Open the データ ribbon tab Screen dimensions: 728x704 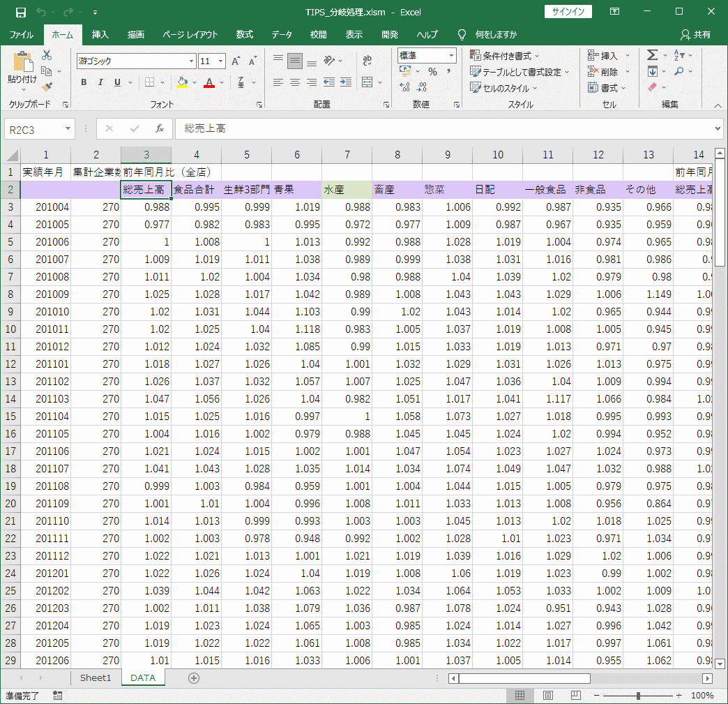[282, 34]
